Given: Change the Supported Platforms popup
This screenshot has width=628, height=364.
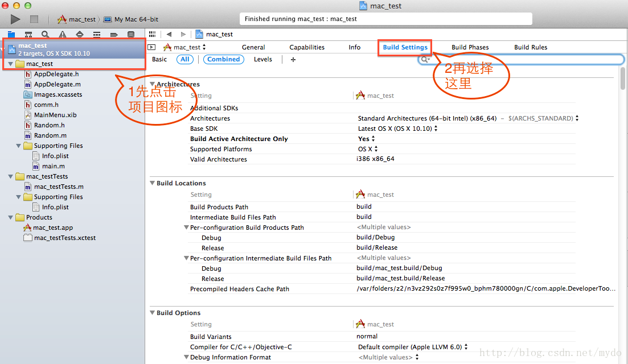Looking at the screenshot, I should click(368, 149).
